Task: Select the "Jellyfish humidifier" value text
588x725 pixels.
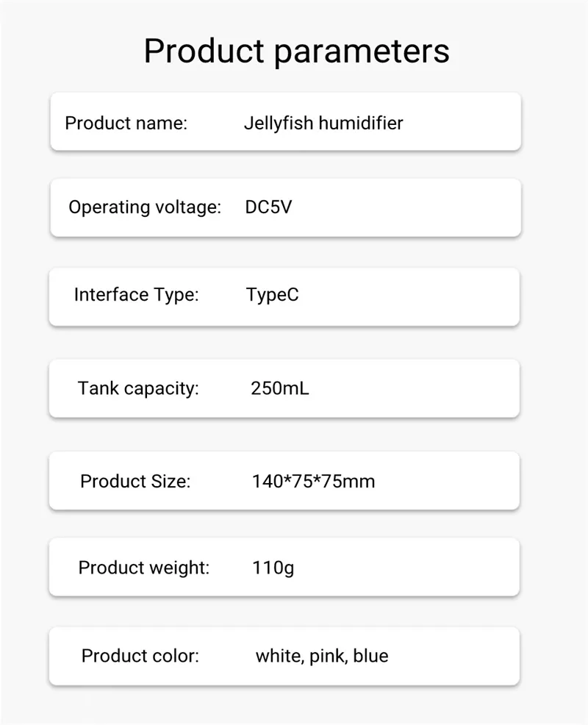Action: [x=323, y=123]
